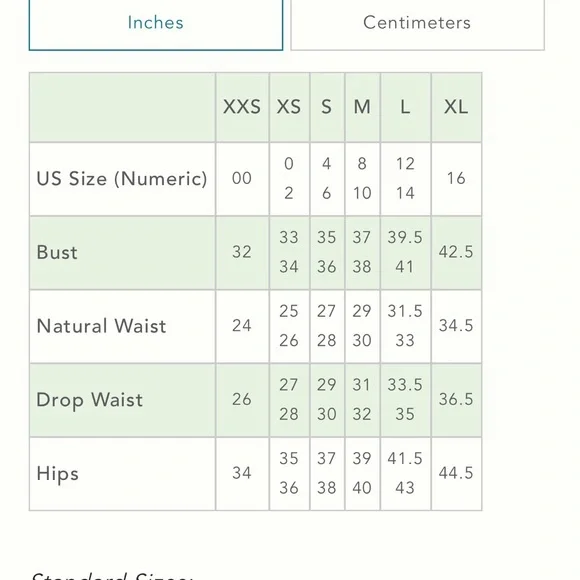This screenshot has width=580, height=580.
Task: Click the XXS natural waist value 24
Action: pos(242,326)
